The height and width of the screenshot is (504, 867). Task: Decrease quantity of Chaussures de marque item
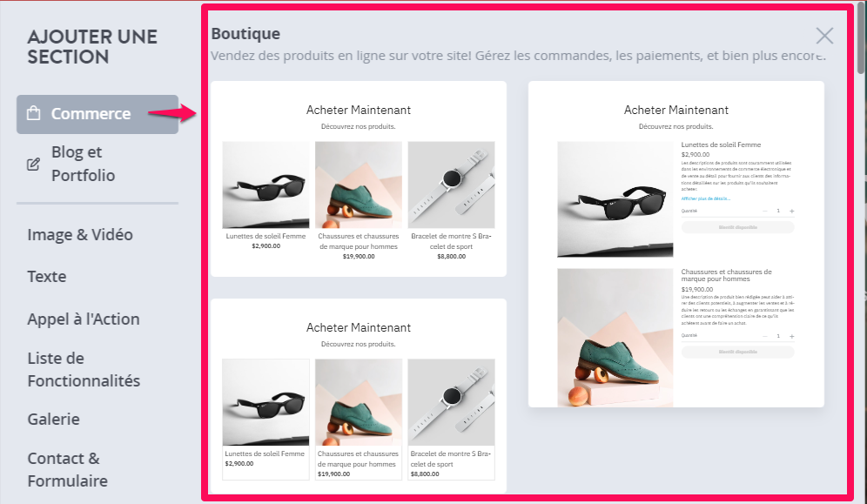pyautogui.click(x=765, y=336)
